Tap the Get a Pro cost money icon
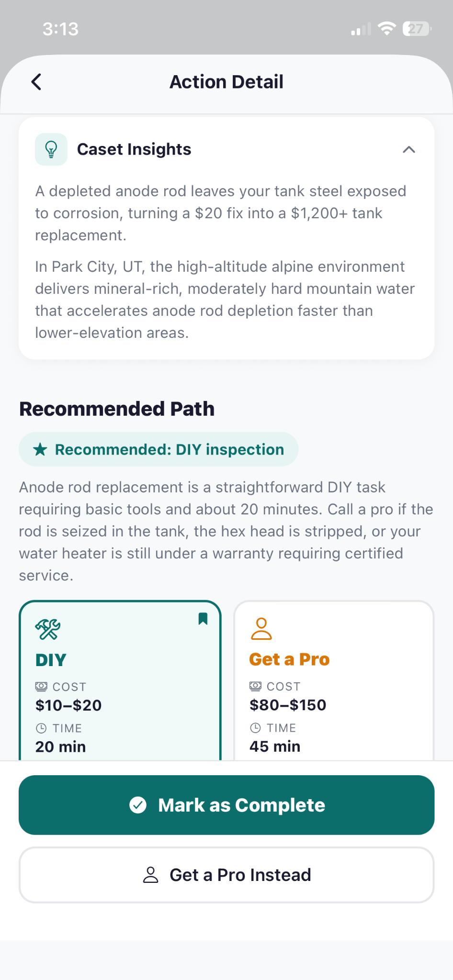Viewport: 453px width, 980px height. 256,686
